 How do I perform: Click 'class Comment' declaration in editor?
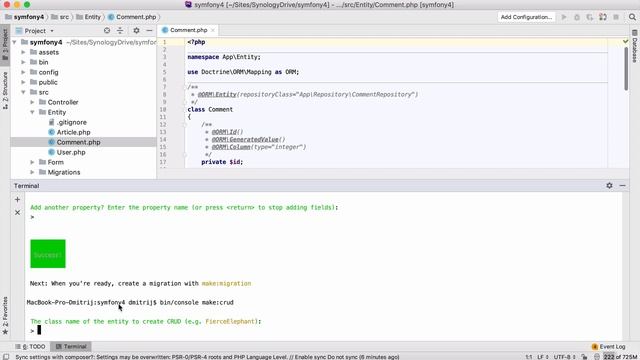(x=210, y=109)
